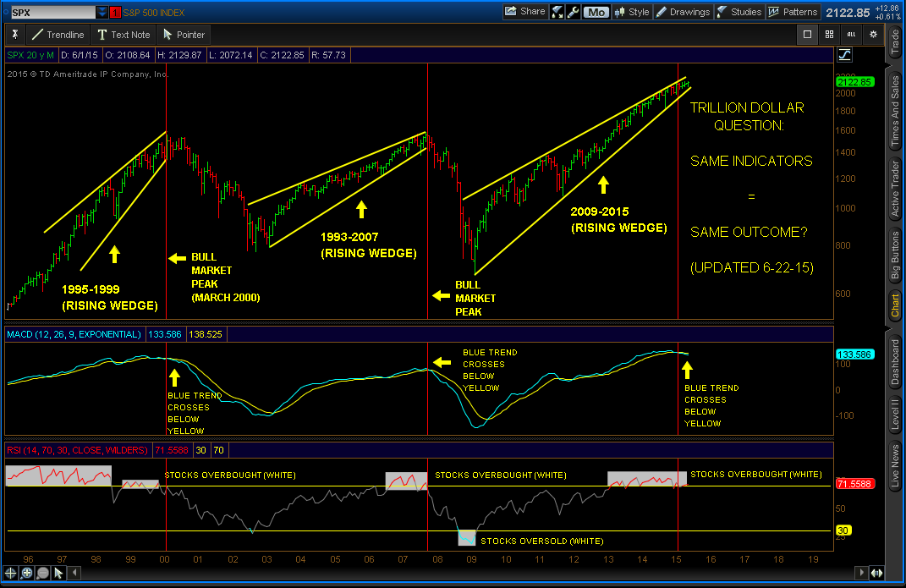The image size is (906, 588).
Task: Click the 'R: 57.73' range value
Action: tap(329, 55)
